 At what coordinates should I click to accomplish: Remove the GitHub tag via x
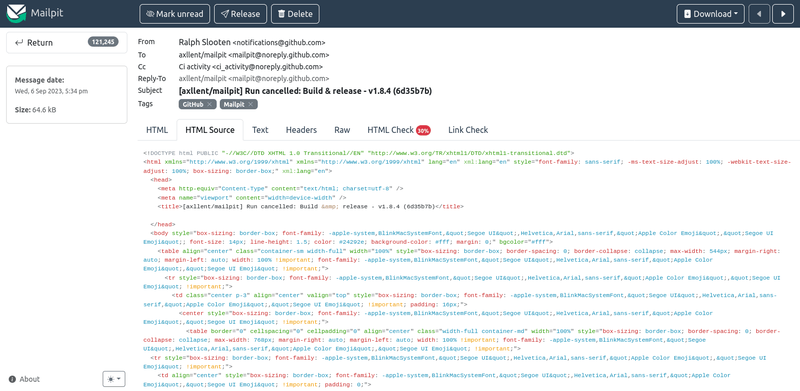(210, 104)
